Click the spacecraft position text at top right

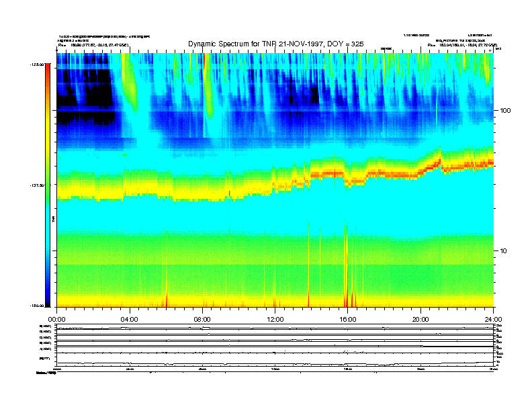click(462, 45)
